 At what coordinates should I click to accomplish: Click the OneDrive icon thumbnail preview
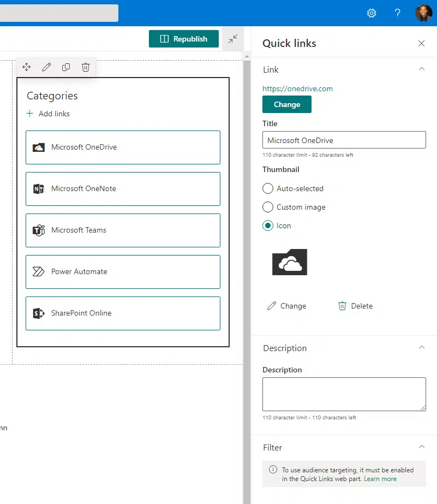[x=290, y=262]
